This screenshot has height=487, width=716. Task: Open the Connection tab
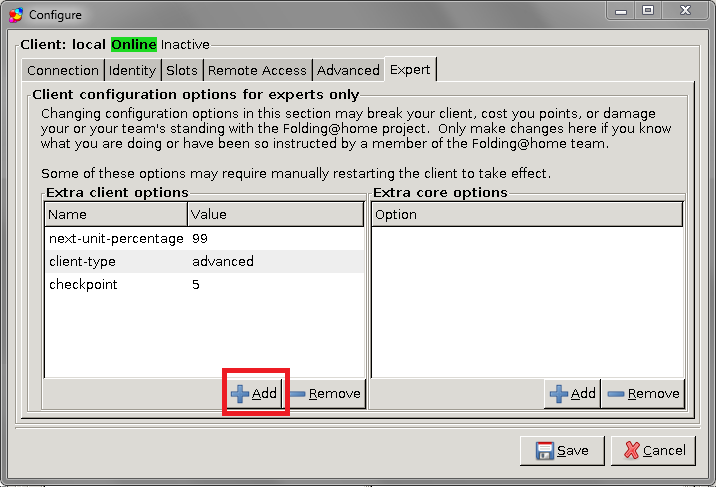[63, 70]
